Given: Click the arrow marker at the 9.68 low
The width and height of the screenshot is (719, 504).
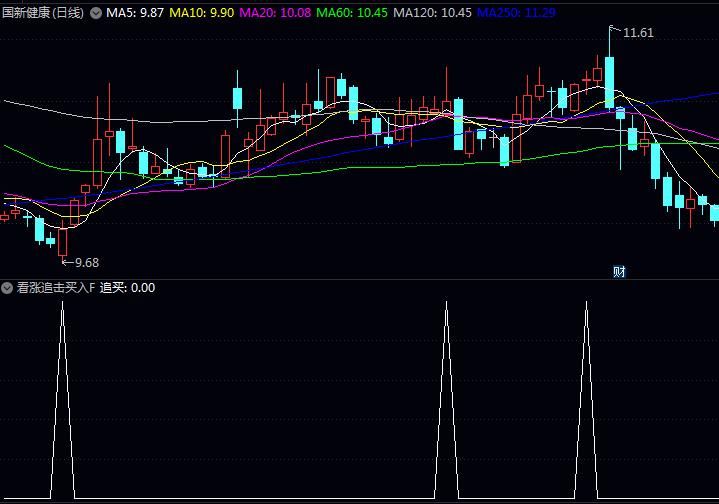Looking at the screenshot, I should pos(67,262).
